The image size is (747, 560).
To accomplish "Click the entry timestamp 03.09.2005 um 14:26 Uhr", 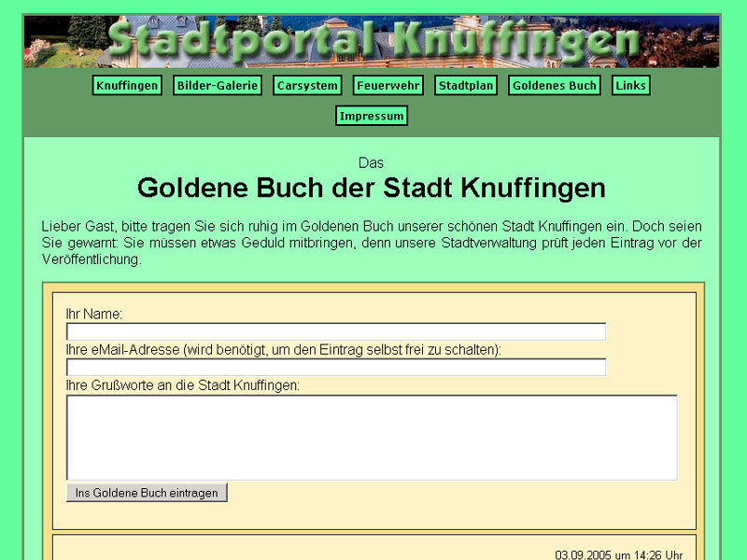I will tap(619, 554).
